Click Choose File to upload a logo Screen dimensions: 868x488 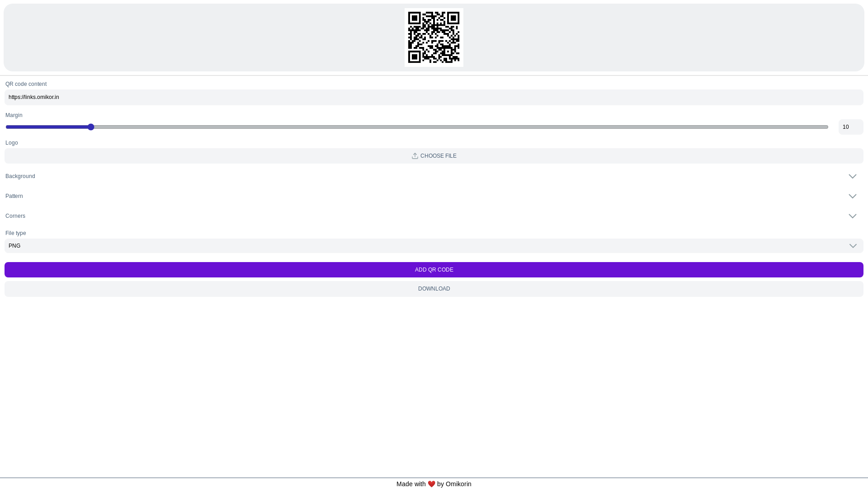click(x=434, y=156)
